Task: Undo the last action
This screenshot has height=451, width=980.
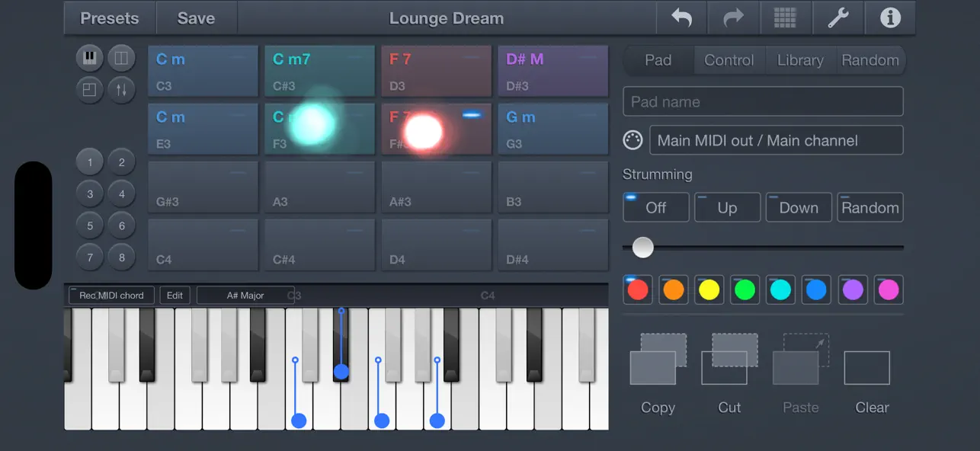Action: click(681, 18)
